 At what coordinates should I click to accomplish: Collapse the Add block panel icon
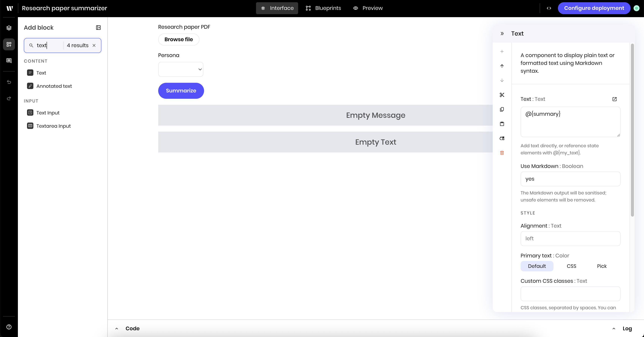pyautogui.click(x=98, y=28)
